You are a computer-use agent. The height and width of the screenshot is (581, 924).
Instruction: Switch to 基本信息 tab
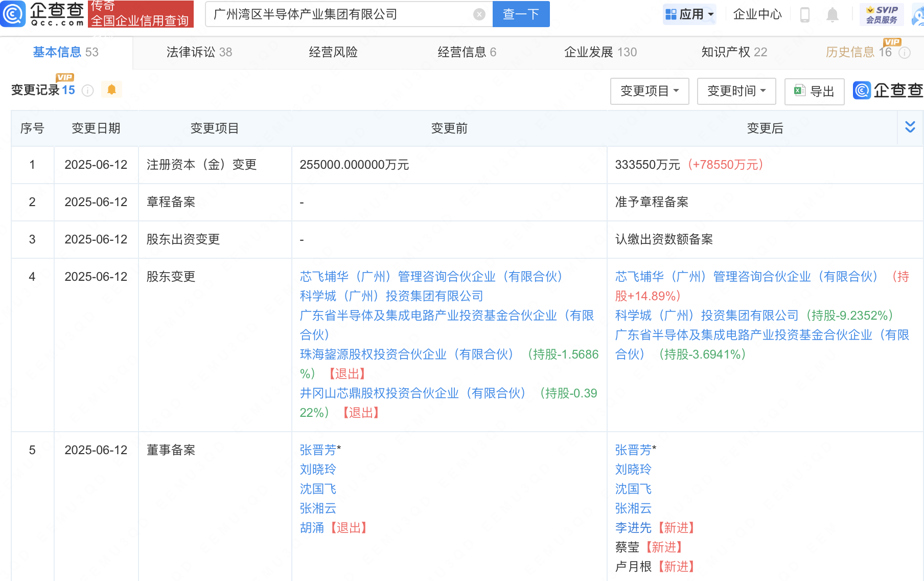pos(65,52)
